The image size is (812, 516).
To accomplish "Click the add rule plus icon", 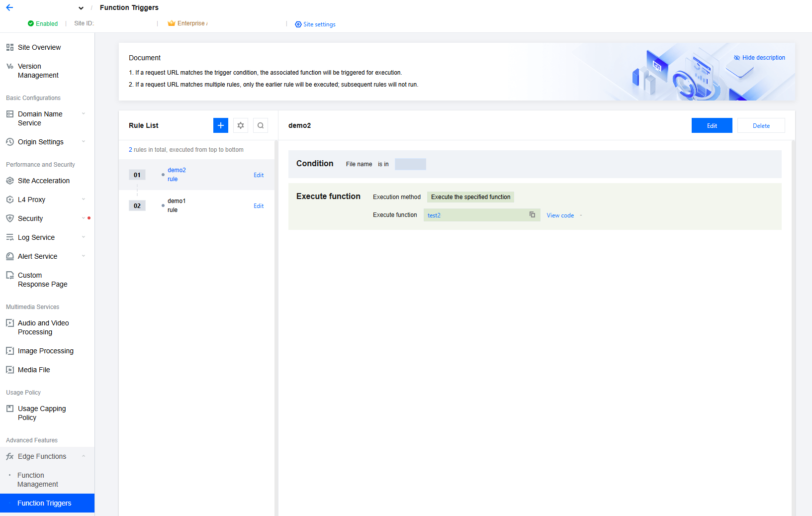I will tap(220, 125).
